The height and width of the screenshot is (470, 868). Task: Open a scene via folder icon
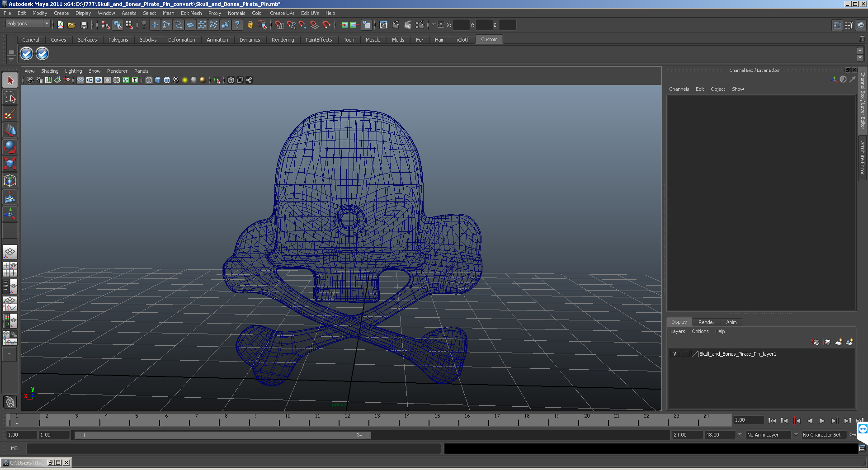(x=71, y=25)
